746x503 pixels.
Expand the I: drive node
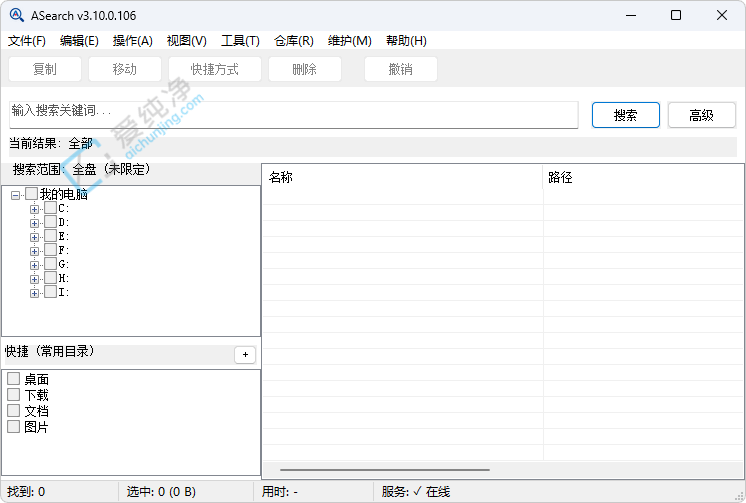point(34,293)
